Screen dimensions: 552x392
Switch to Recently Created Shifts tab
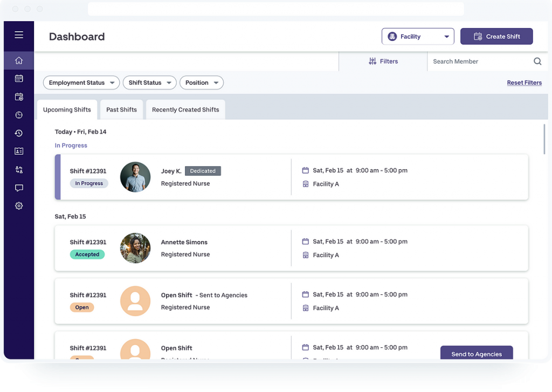pyautogui.click(x=185, y=109)
